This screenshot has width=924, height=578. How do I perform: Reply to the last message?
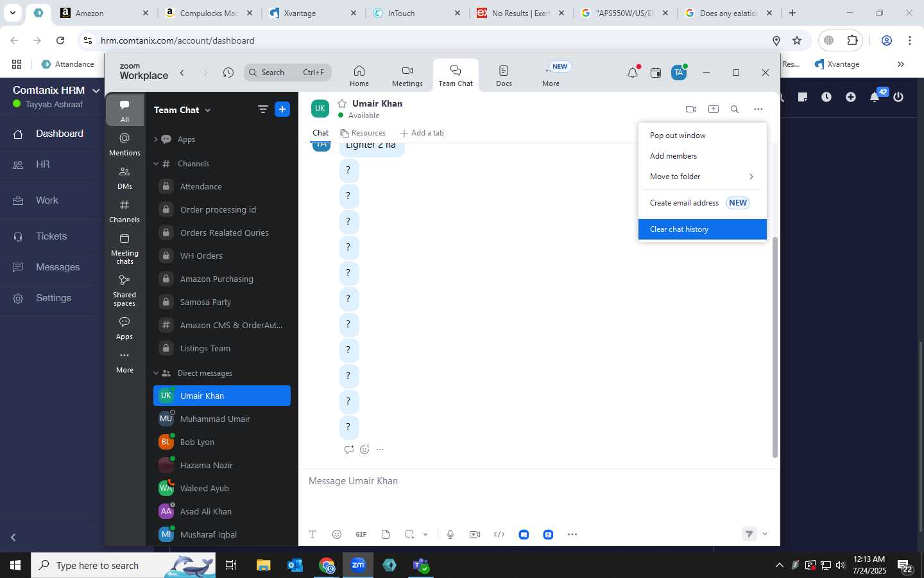348,450
